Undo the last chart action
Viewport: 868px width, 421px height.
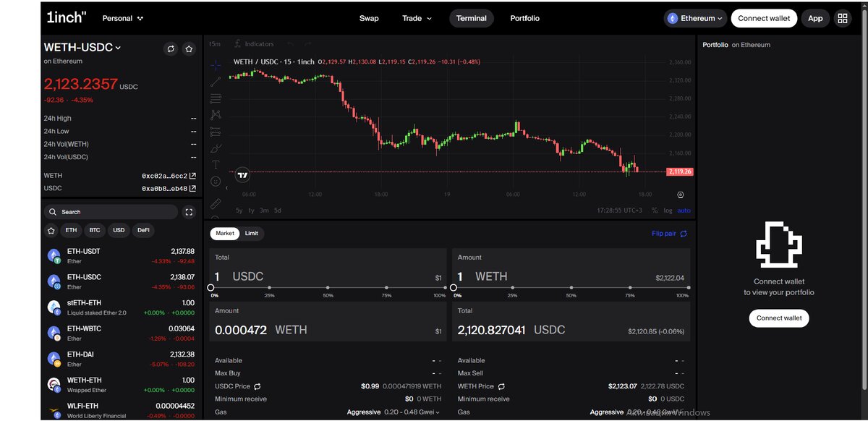[x=291, y=44]
